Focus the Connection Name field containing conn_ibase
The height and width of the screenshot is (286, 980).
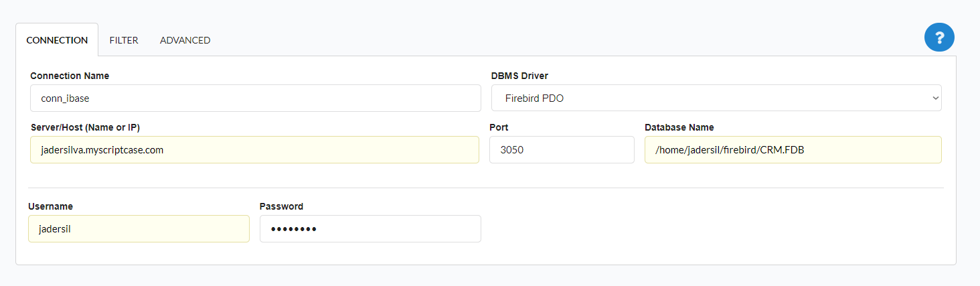tap(256, 98)
